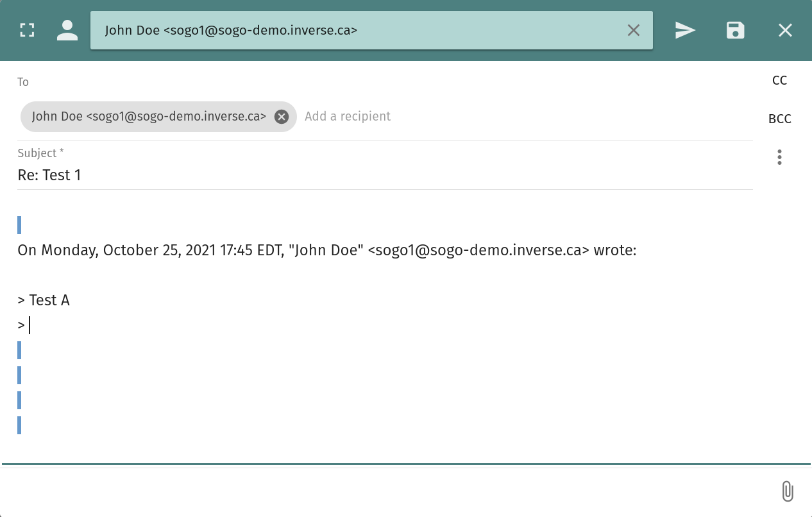This screenshot has width=812, height=517.
Task: Expand the compose window to fullscreen
Action: point(27,30)
